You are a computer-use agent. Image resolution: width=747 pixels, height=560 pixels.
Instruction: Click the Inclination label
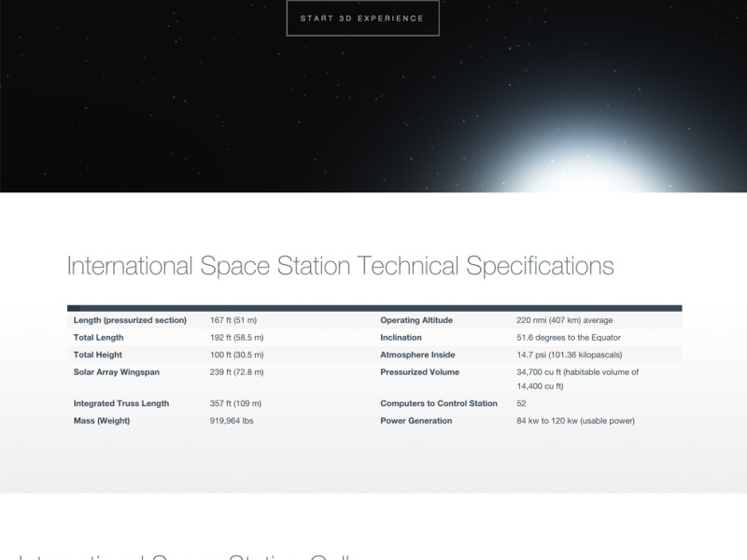pos(401,338)
